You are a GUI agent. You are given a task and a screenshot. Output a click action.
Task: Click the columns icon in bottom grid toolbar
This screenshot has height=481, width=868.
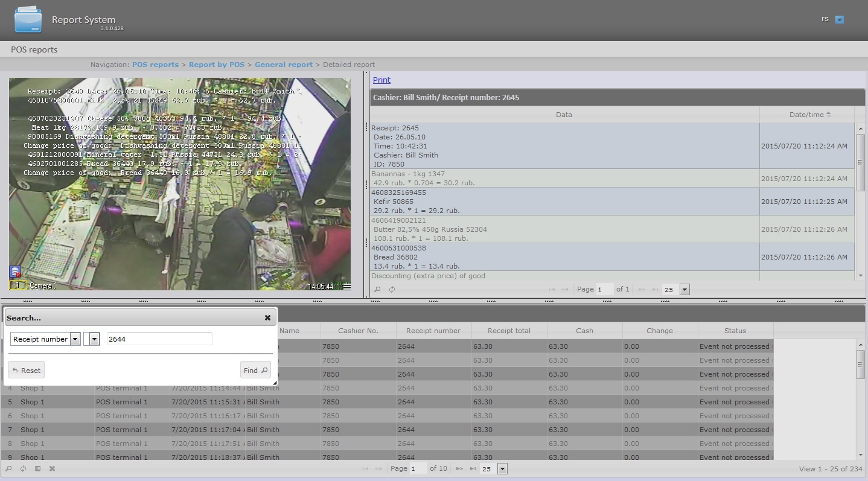coord(37,469)
